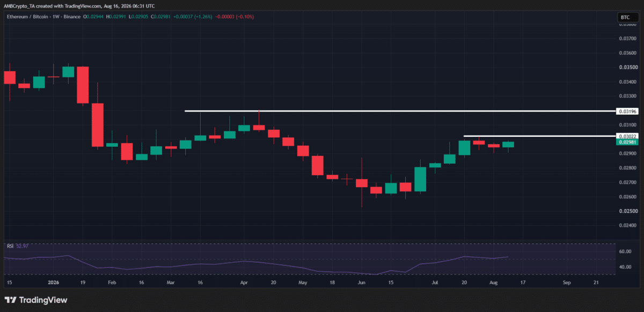
Task: Click the RSI indicator label
Action: (x=10, y=246)
